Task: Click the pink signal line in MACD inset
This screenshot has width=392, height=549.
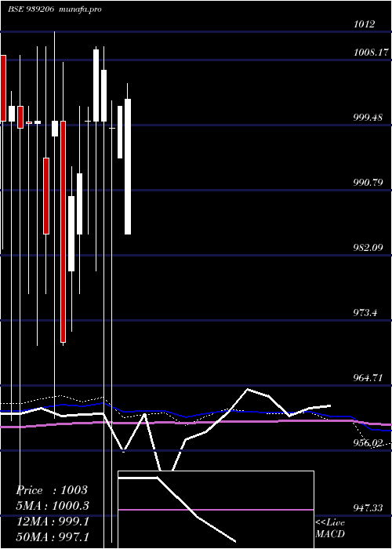Action: [x=216, y=510]
